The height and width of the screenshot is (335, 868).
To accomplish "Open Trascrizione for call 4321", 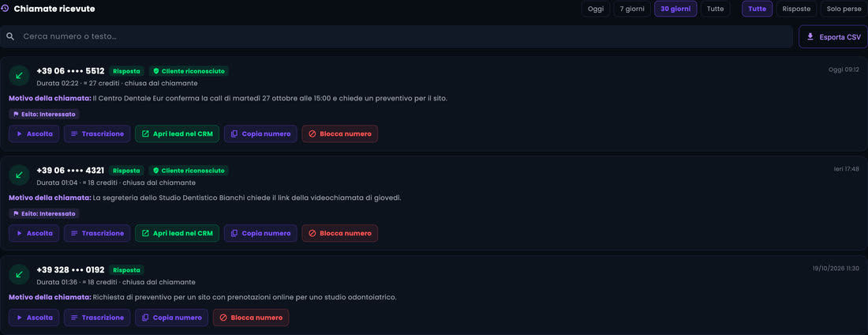I will 97,234.
